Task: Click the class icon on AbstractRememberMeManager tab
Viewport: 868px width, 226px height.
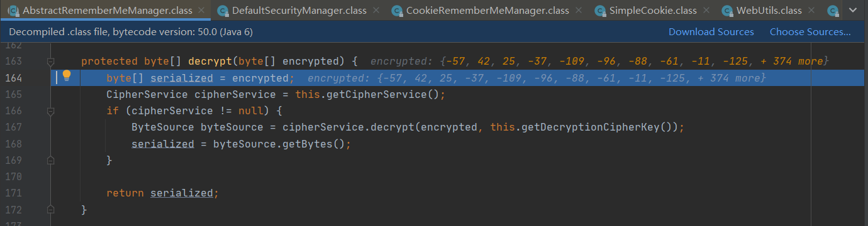Action: point(13,11)
